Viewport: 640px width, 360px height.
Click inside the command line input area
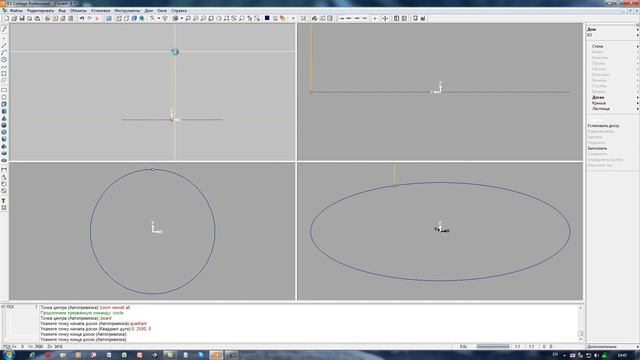click(309, 340)
